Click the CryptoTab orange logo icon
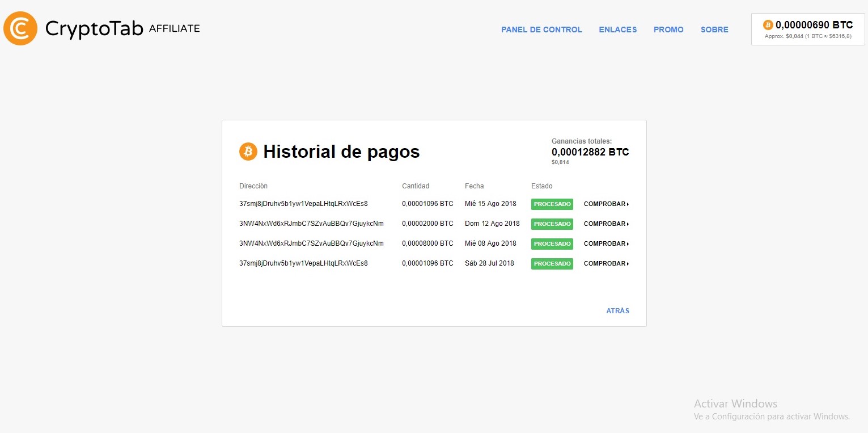Viewport: 868px width, 433px height. coord(20,28)
